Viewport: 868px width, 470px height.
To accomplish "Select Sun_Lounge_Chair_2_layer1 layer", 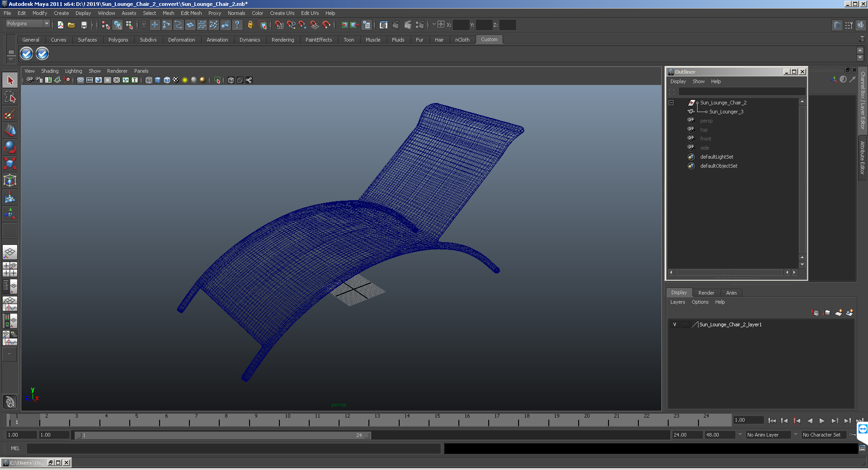I will [731, 324].
